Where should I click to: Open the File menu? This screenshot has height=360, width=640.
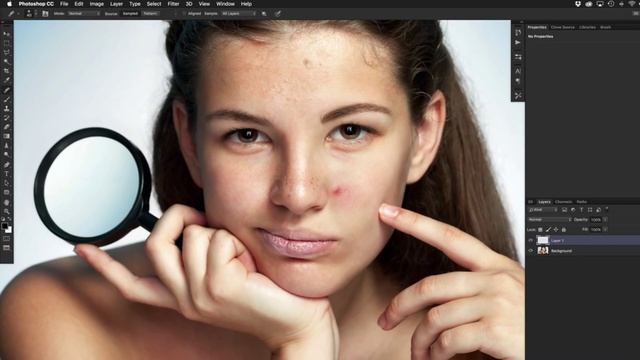64,4
